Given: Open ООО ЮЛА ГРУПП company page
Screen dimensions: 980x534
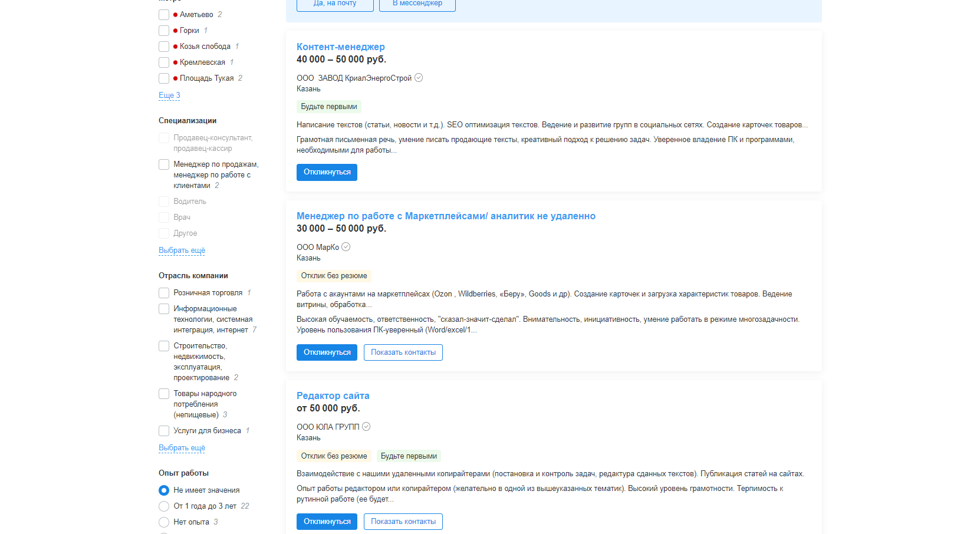Looking at the screenshot, I should (x=328, y=427).
